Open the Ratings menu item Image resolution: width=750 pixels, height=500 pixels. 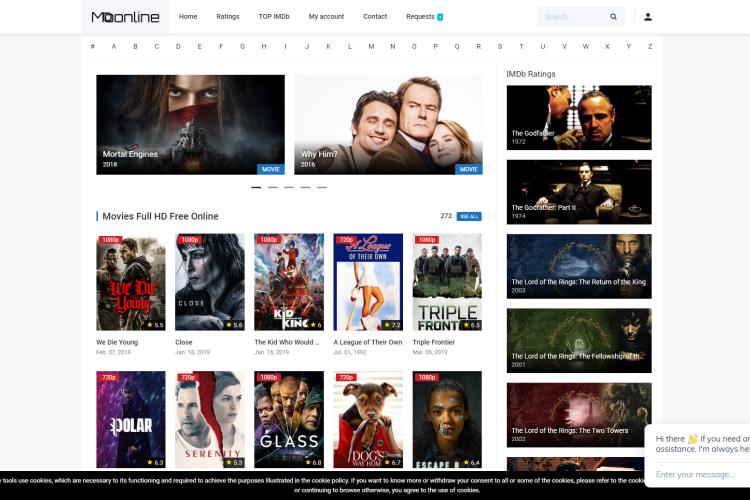[228, 17]
